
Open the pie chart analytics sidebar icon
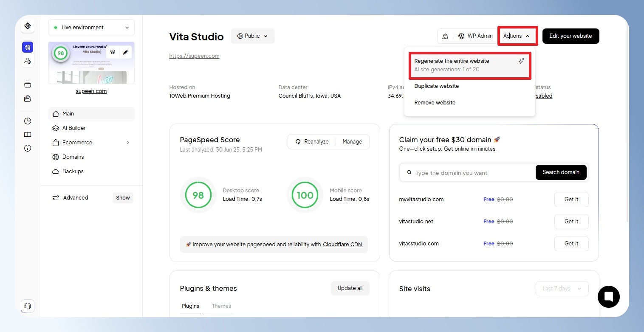[28, 121]
